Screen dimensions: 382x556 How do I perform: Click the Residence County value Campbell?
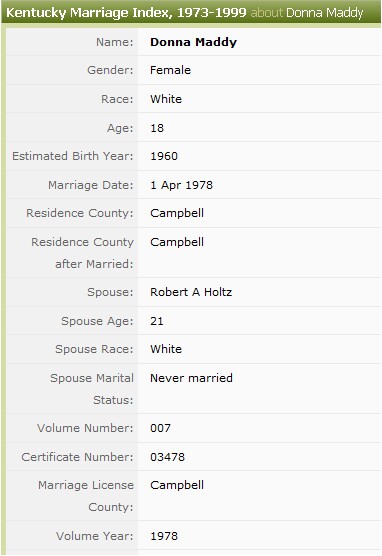[177, 213]
